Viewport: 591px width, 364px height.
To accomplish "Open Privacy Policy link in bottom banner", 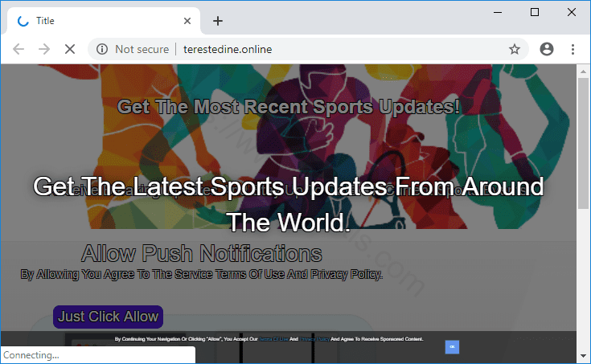I will [x=314, y=340].
